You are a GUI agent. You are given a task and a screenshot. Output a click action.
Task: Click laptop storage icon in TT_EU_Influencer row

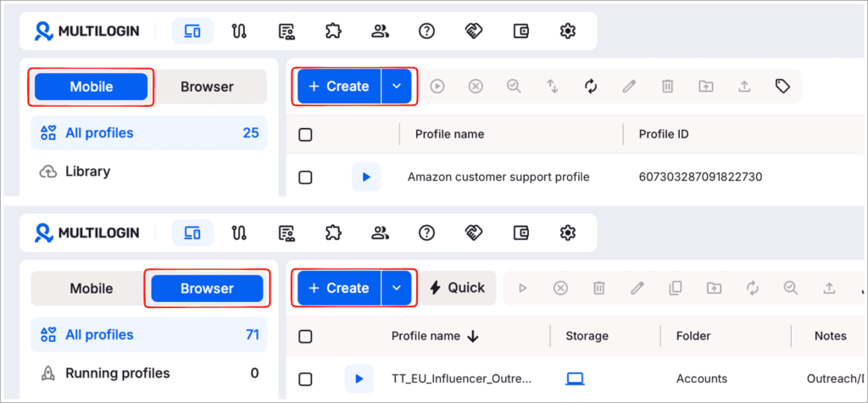point(576,379)
